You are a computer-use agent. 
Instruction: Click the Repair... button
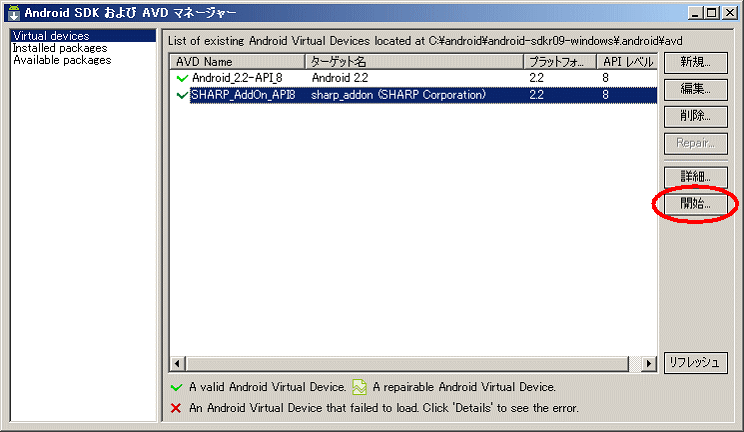(x=696, y=143)
